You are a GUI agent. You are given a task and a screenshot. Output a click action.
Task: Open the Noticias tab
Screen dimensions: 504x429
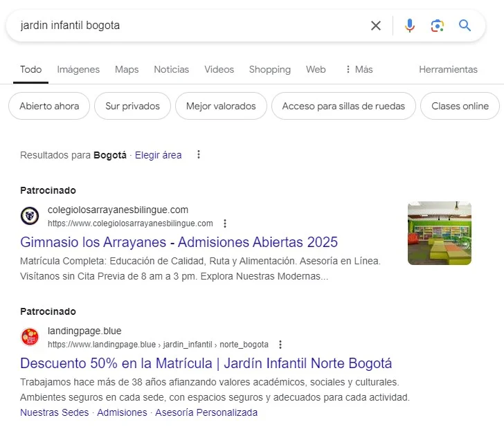click(x=171, y=69)
